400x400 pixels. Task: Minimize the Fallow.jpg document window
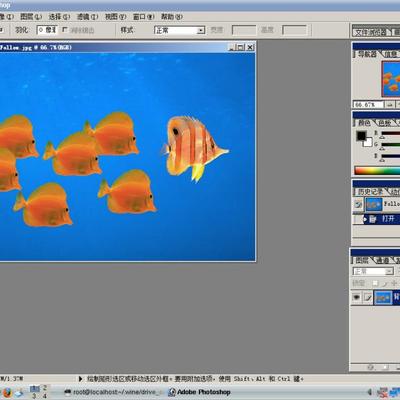click(231, 48)
